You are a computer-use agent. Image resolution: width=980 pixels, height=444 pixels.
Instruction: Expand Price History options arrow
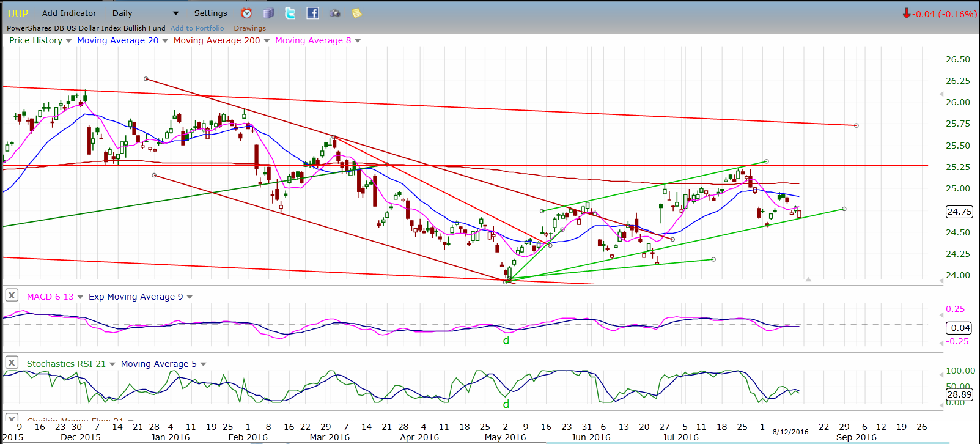point(68,41)
